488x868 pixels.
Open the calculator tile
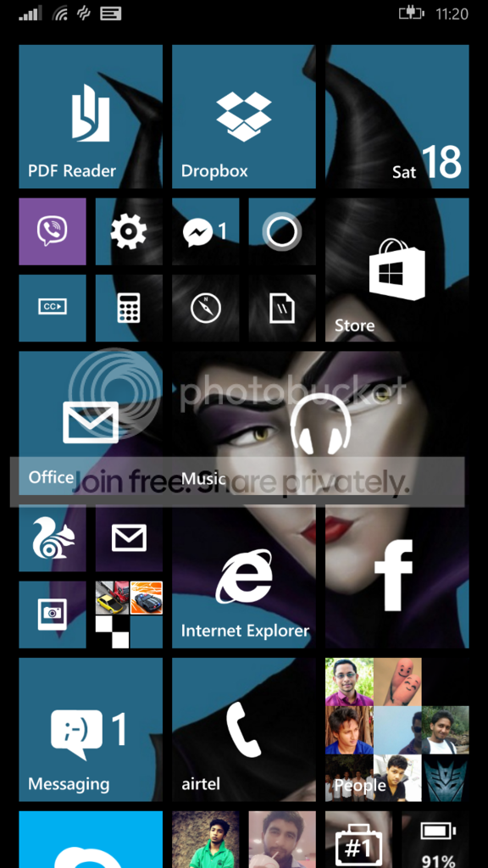tap(129, 308)
